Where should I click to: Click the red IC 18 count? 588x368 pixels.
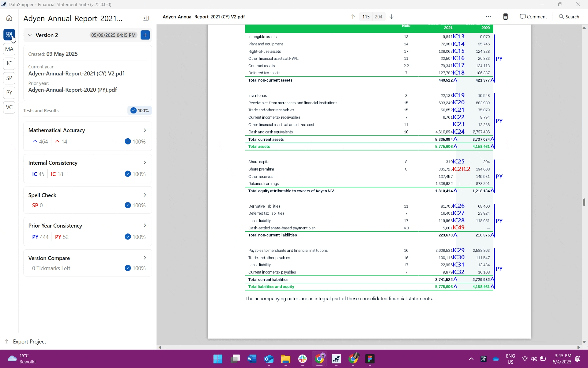click(x=57, y=174)
